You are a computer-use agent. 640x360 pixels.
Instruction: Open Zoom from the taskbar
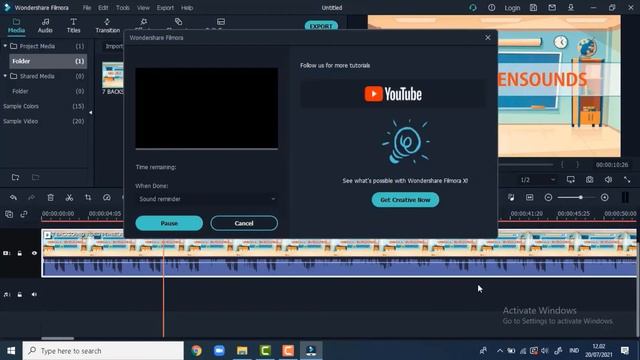click(x=220, y=351)
